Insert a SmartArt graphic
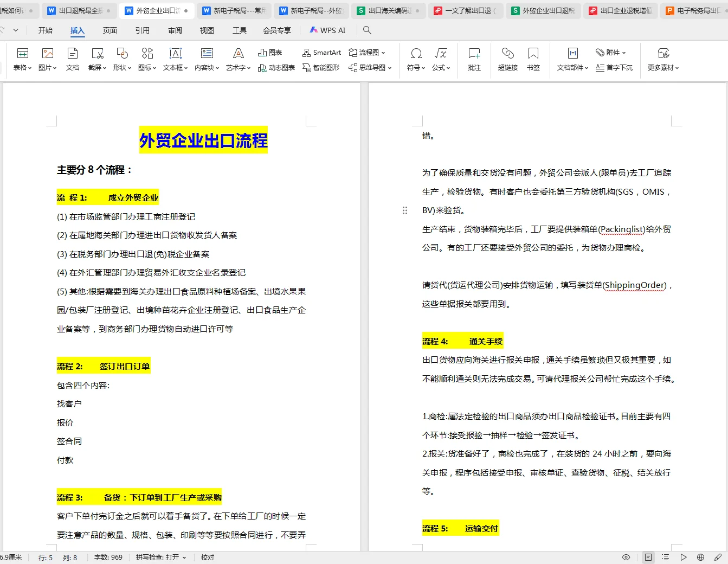 coord(321,53)
